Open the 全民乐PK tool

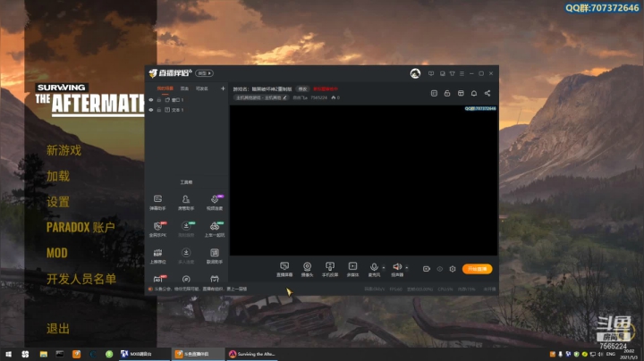(x=157, y=230)
